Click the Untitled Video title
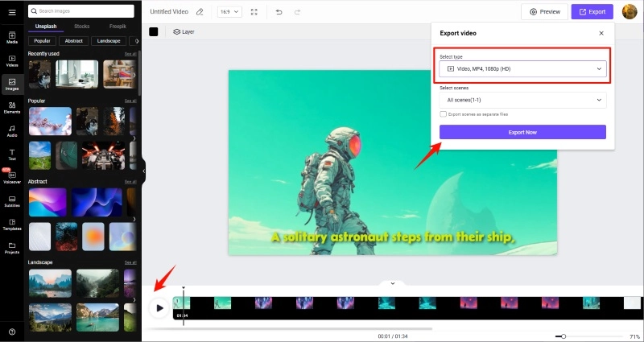Screen dimensions: 644x342 (x=169, y=12)
